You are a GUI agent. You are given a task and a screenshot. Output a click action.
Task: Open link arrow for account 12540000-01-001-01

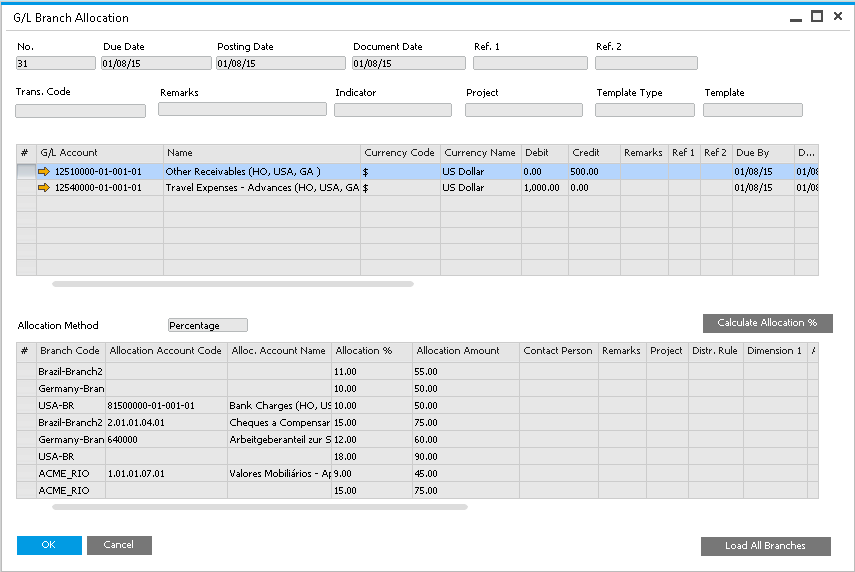(x=44, y=188)
